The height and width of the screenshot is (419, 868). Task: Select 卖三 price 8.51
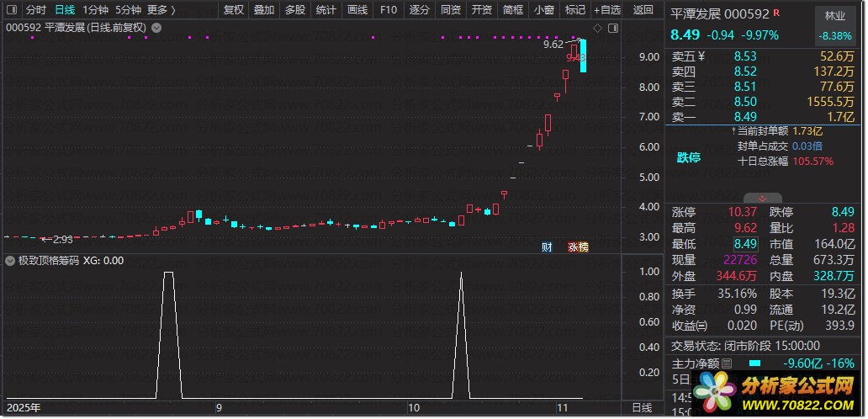pos(745,87)
